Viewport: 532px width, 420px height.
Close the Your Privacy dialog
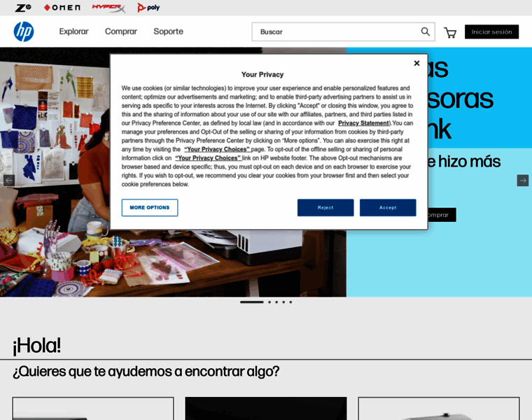[417, 63]
